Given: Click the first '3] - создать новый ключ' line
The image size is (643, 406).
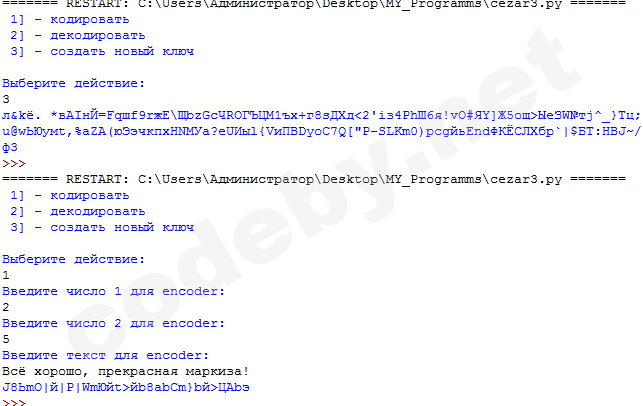Looking at the screenshot, I should click(102, 52).
